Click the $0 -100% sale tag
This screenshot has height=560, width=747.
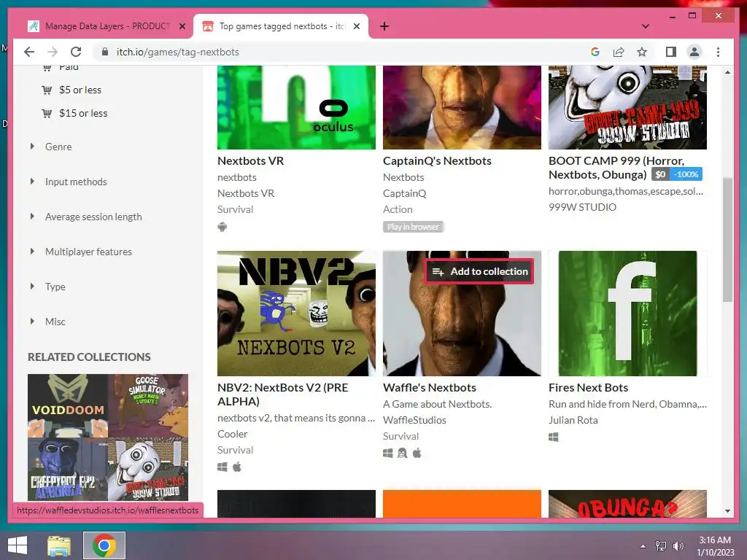676,174
